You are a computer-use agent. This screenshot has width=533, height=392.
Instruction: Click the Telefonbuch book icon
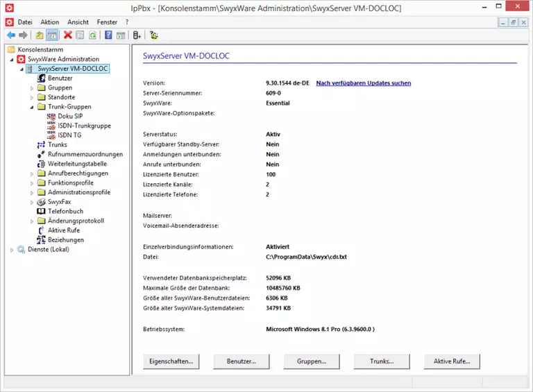[x=42, y=211]
